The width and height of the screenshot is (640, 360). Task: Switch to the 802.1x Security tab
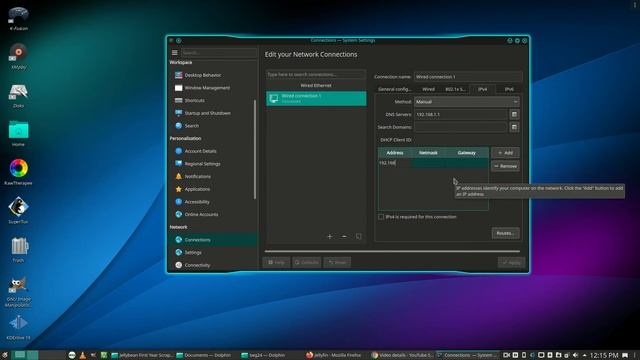(455, 89)
